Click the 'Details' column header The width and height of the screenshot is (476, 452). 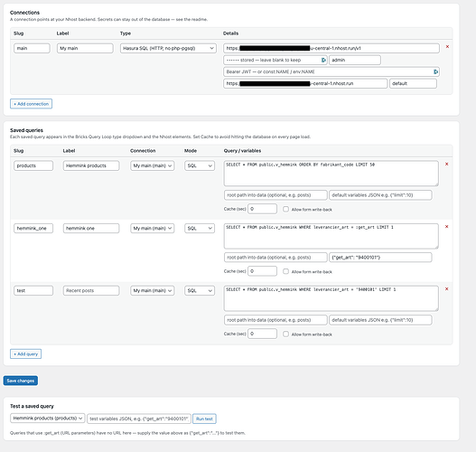[230, 33]
